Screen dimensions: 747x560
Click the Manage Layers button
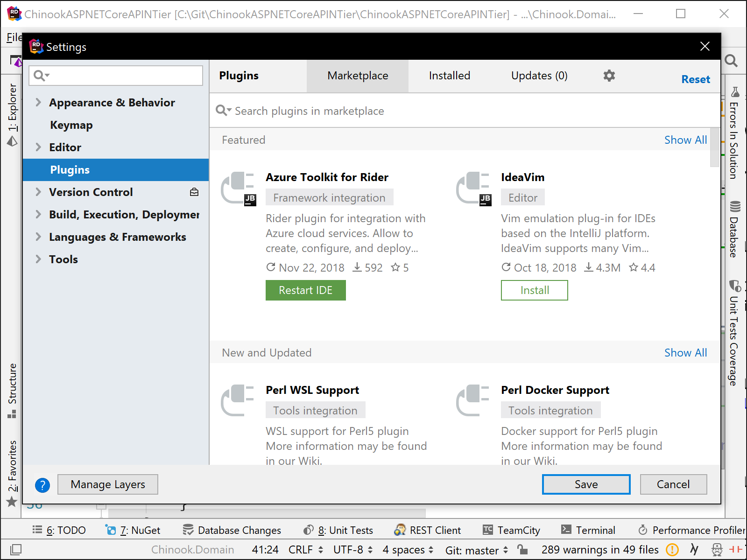108,484
